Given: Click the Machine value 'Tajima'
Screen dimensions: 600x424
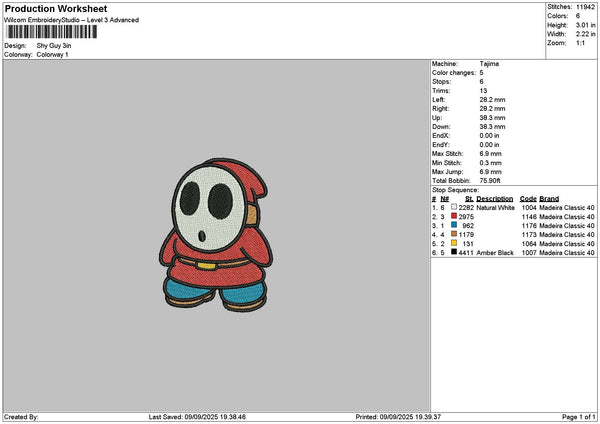Looking at the screenshot, I should coord(489,64).
